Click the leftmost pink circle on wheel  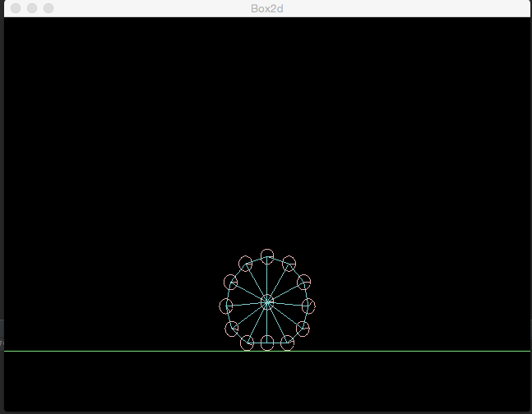coord(225,306)
